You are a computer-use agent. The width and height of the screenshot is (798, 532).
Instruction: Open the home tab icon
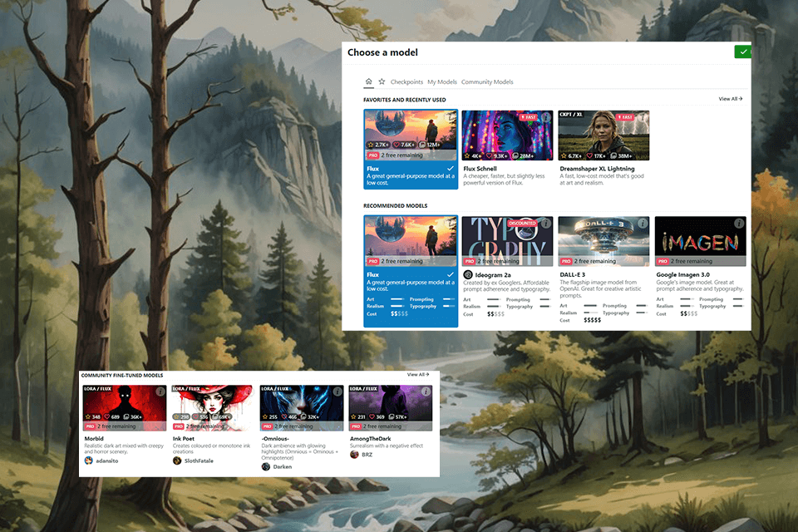pos(368,81)
